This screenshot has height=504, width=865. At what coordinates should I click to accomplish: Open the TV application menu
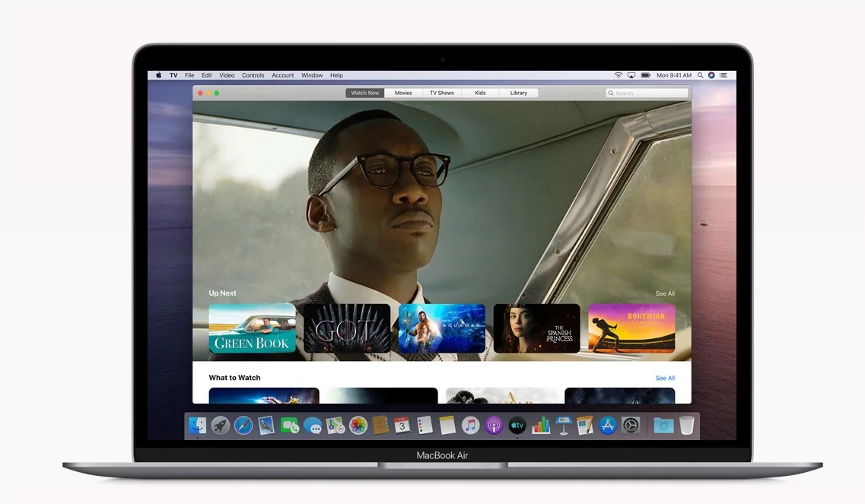[173, 75]
